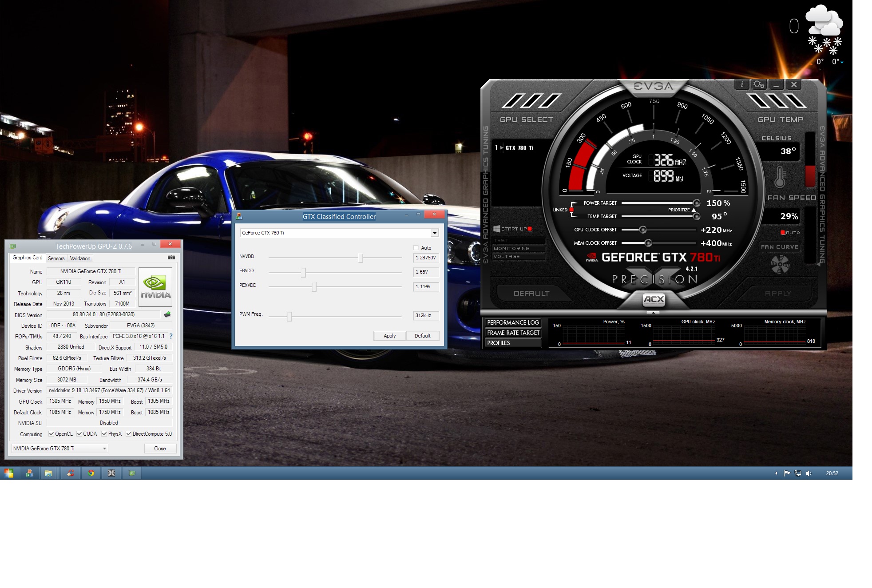This screenshot has height=588, width=872.
Task: Click the Windows logo beside Start Up
Action: point(496,229)
